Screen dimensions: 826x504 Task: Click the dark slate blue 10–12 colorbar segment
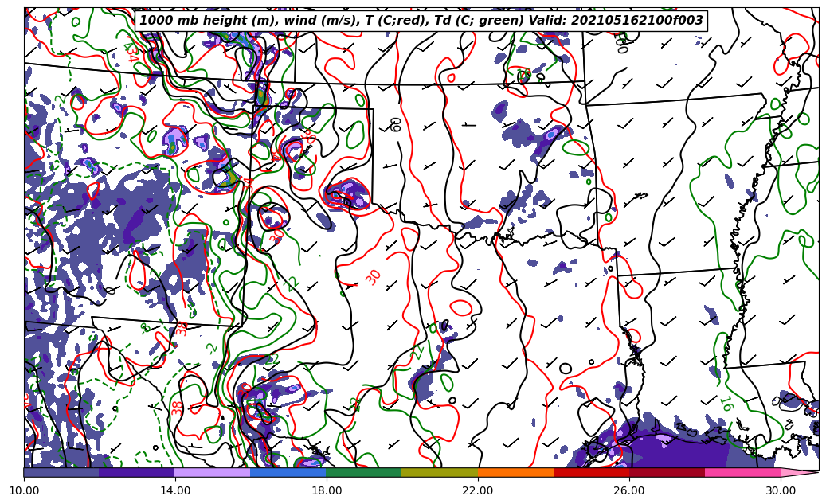pyautogui.click(x=61, y=472)
